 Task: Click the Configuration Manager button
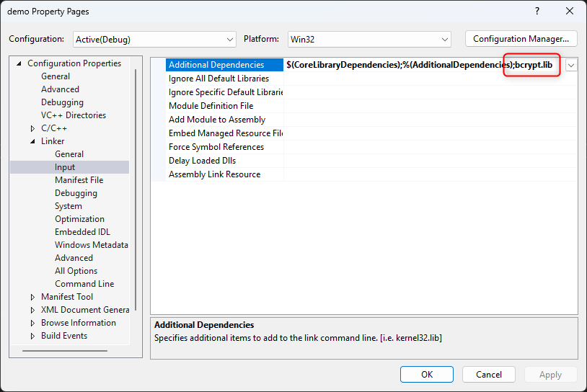click(521, 39)
